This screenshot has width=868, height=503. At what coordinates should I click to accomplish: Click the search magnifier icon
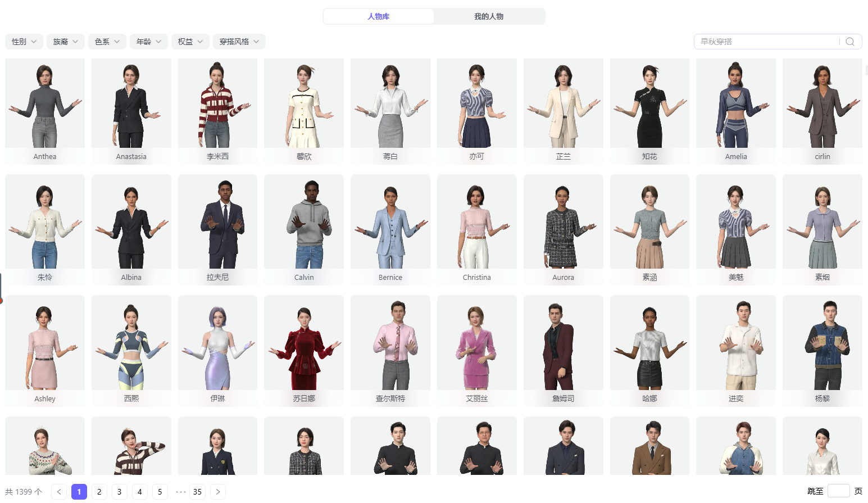[x=849, y=42]
